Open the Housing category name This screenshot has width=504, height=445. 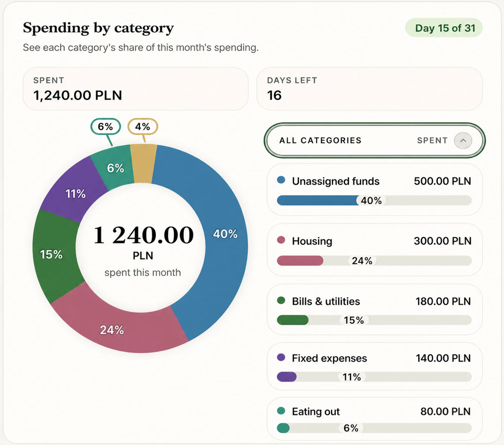tap(312, 241)
